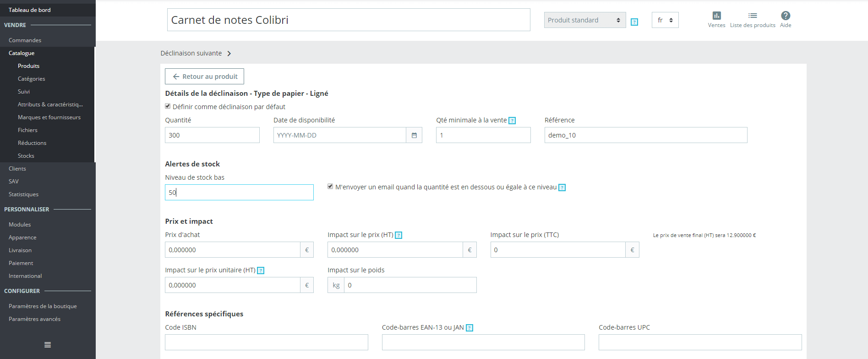Open calendar picker for Date de disponibilité
Image resolution: width=868 pixels, height=359 pixels.
pyautogui.click(x=414, y=135)
